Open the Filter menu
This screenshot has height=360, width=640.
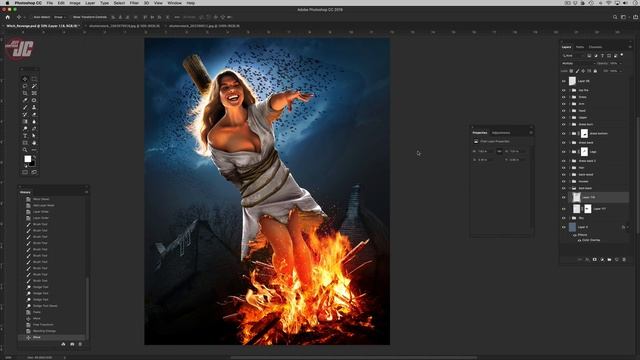[134, 3]
